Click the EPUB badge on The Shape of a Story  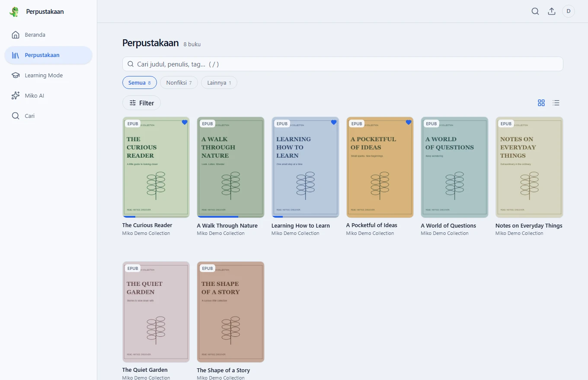tap(208, 268)
